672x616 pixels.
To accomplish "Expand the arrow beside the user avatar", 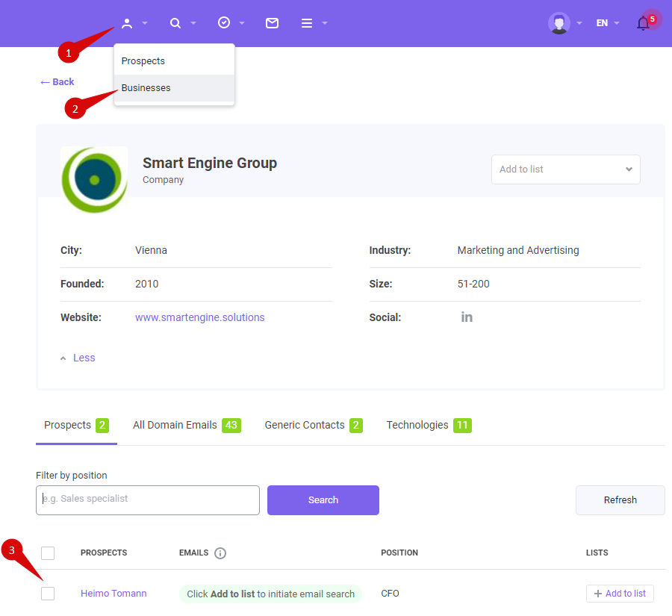I will point(579,23).
